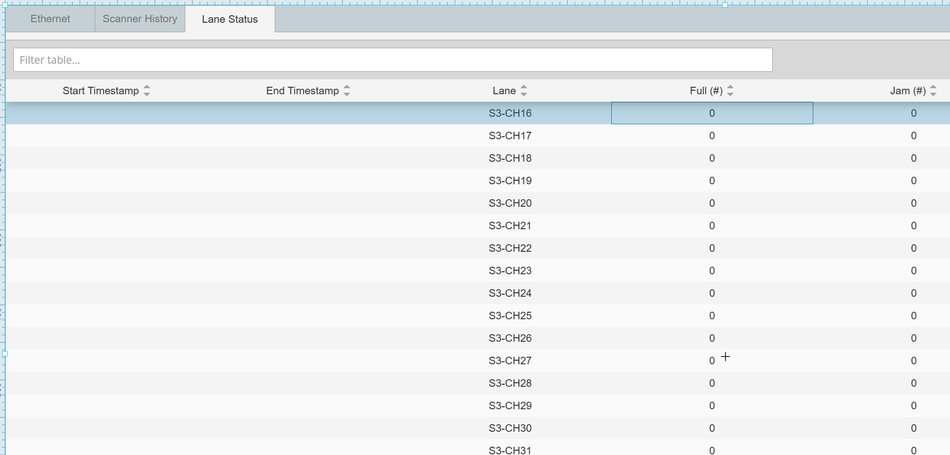This screenshot has height=455, width=950.
Task: Open the Scanner History tab
Action: pyautogui.click(x=140, y=19)
